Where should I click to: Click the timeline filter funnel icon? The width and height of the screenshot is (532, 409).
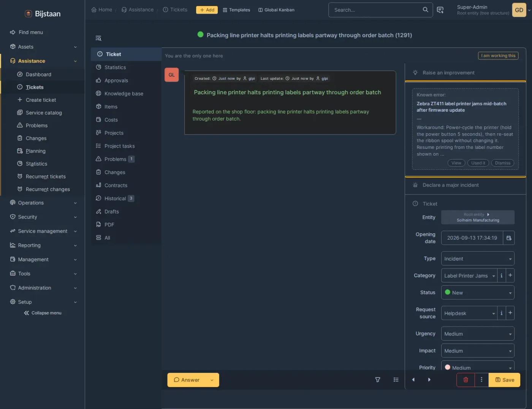(378, 380)
